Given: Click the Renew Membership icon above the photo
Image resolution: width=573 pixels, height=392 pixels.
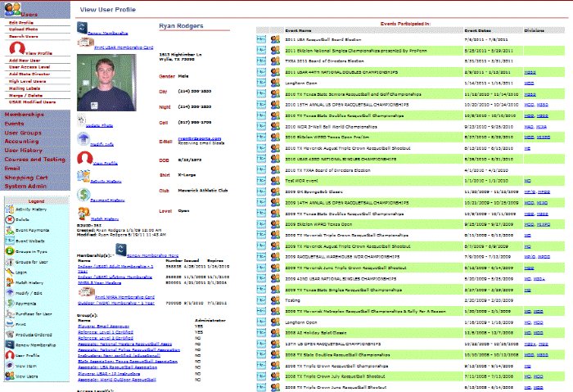Looking at the screenshot, I should (82, 28).
